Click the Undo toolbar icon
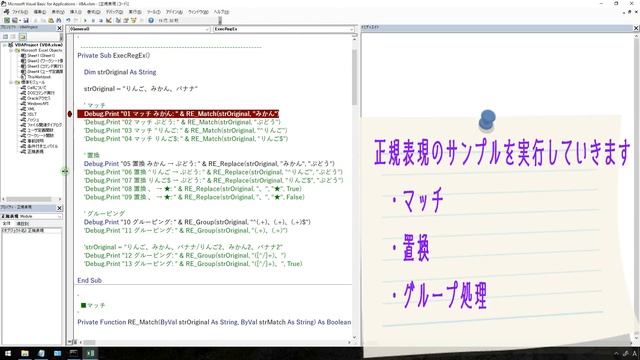This screenshot has width=640, height=360. point(68,20)
